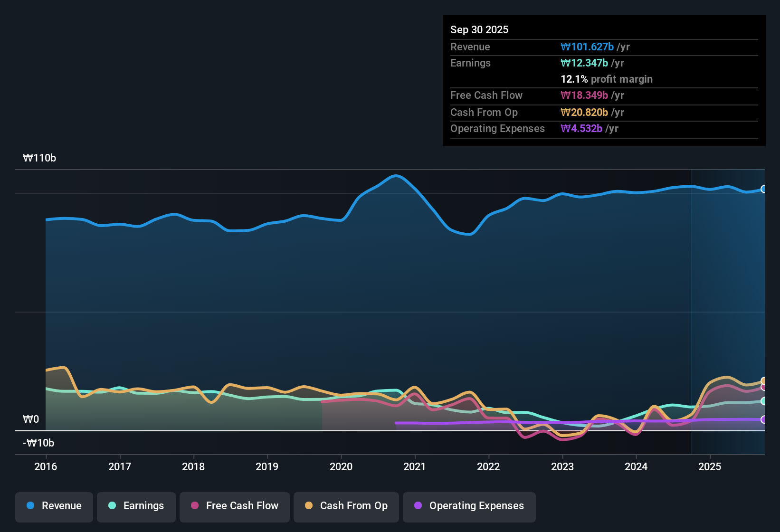Click the white Revenue endpoint marker

click(764, 189)
